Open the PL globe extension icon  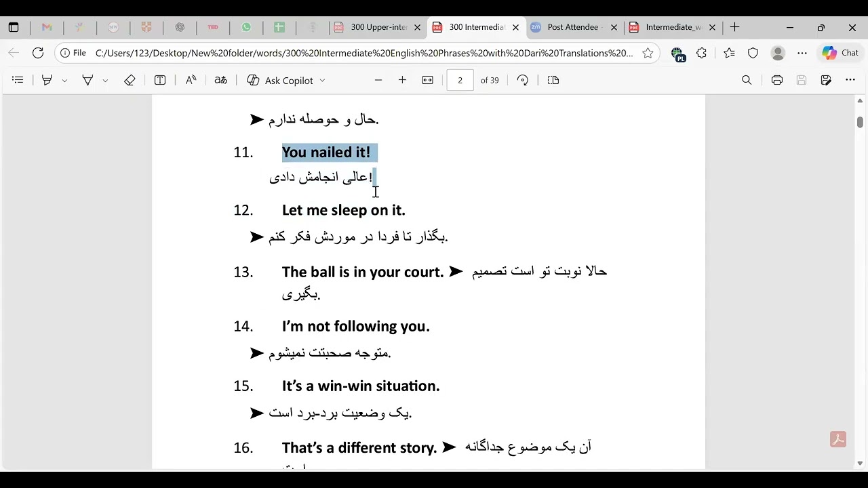tap(677, 54)
